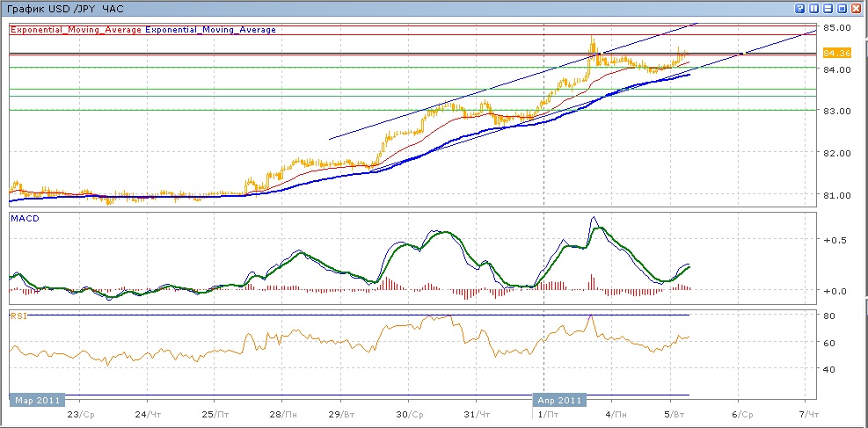Select the red Exponential_Moving_Average label
868x428 pixels.
pos(76,30)
